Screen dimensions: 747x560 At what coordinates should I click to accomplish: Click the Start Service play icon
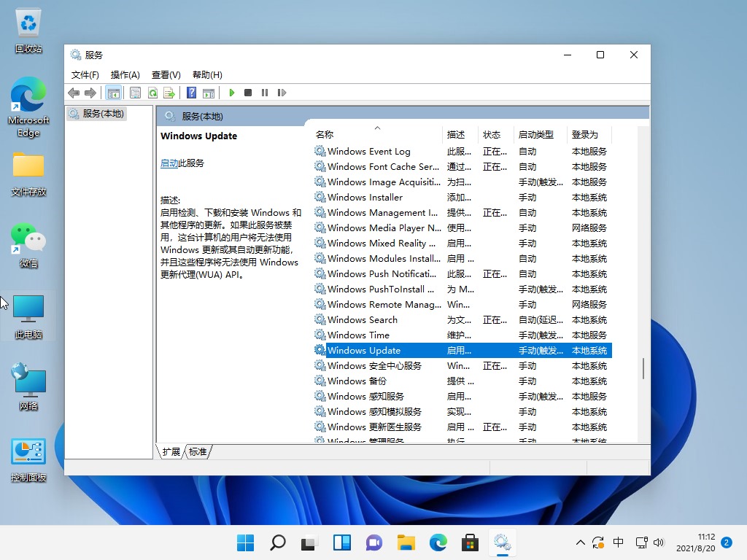(232, 93)
